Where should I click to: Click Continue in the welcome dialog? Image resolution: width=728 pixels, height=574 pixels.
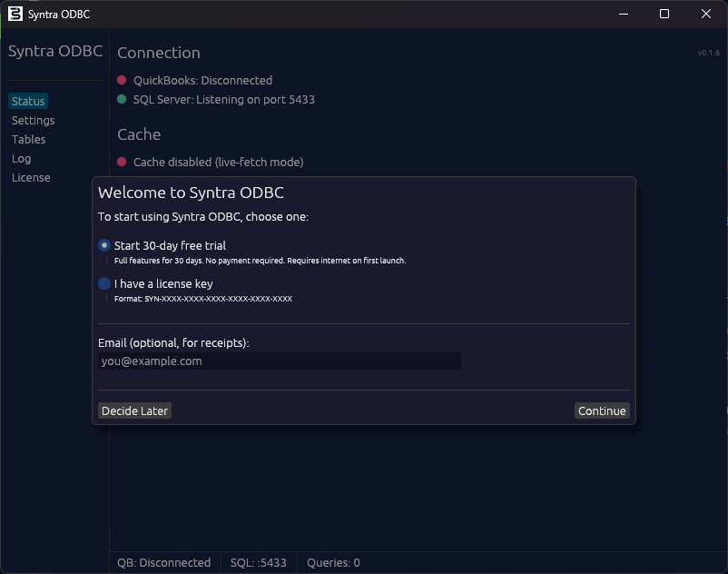coord(602,411)
